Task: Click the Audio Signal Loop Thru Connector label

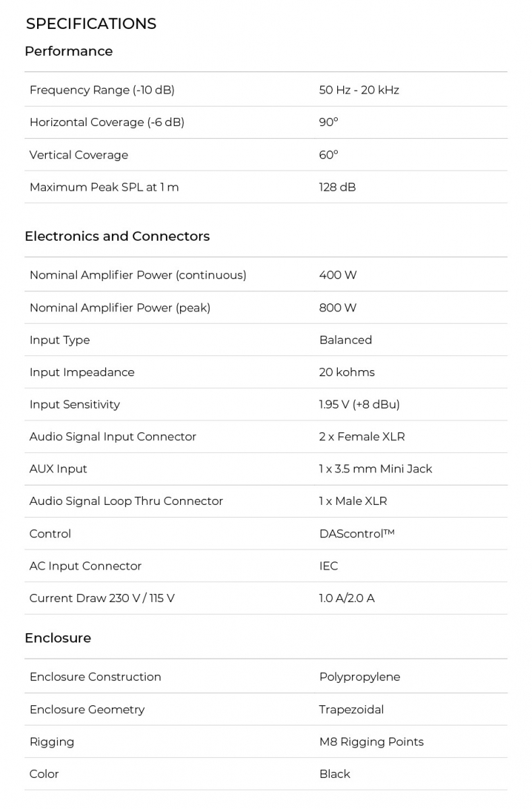Action: coord(126,501)
